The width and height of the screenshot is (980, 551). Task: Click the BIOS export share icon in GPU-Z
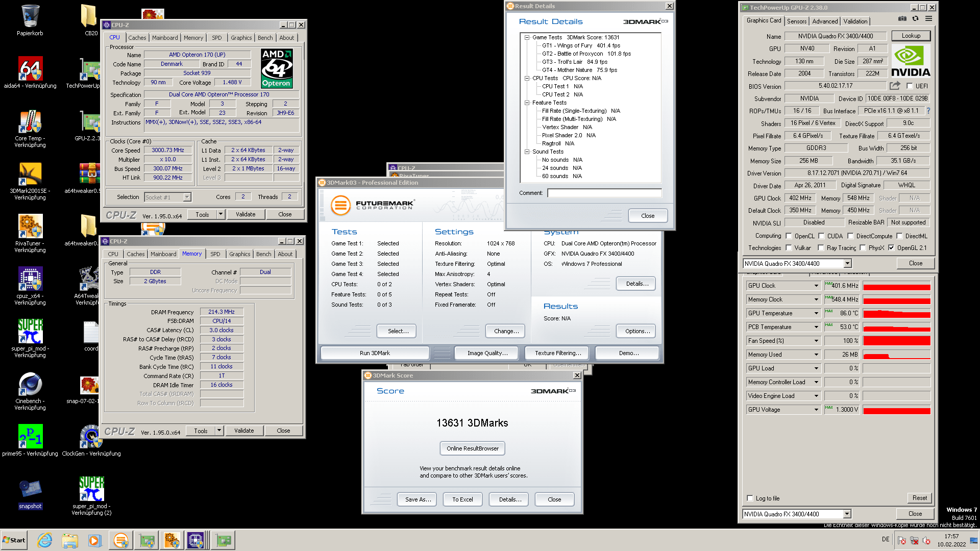click(895, 86)
